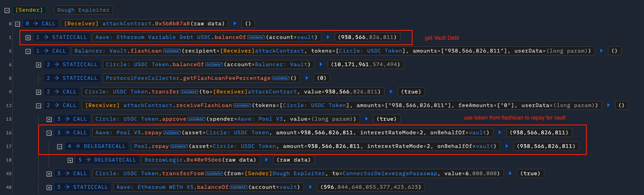The height and width of the screenshot is (195, 644).
Task: Click blue arrow after balanceOf(account=Balancer: Vault)
Action: (x=321, y=65)
